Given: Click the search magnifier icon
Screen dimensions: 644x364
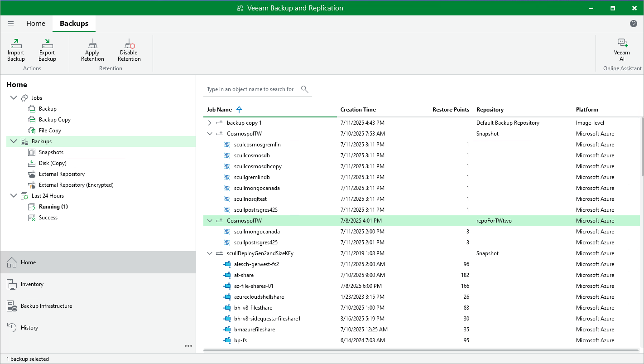Looking at the screenshot, I should click(305, 89).
